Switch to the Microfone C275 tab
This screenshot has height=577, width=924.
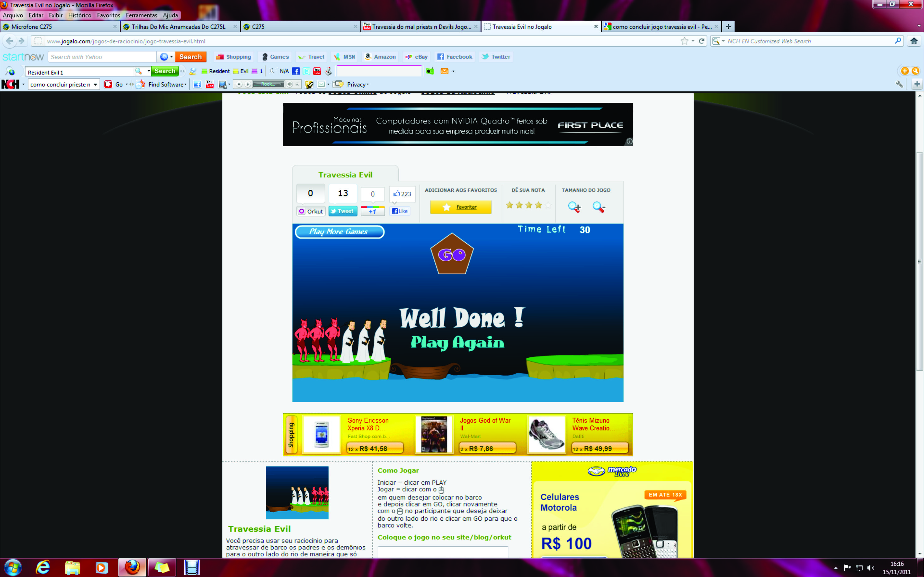60,26
